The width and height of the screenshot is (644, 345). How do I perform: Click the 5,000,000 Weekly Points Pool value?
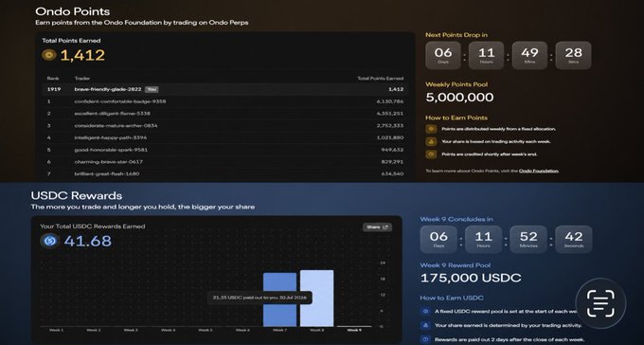coord(459,98)
